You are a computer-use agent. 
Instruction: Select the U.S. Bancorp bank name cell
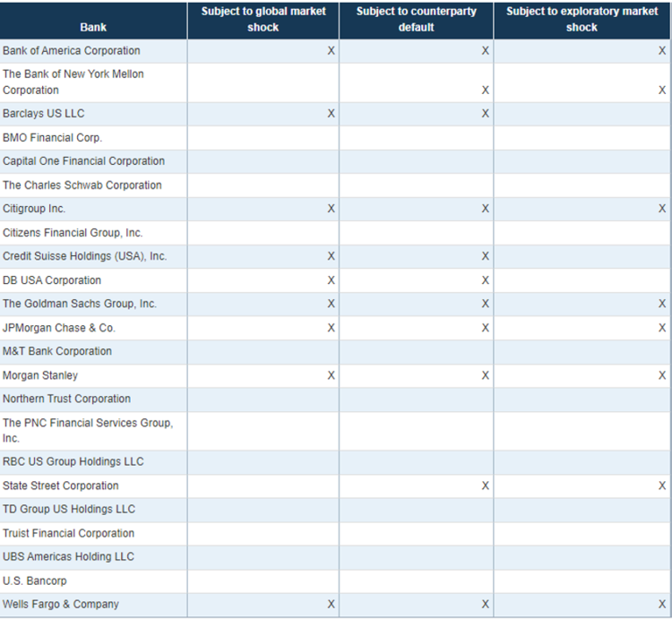tap(35, 580)
